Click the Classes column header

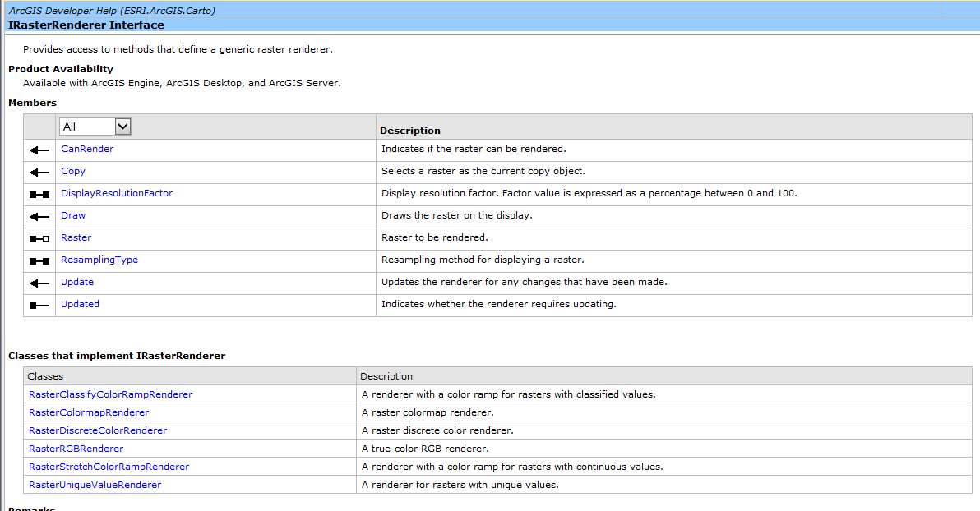coord(45,376)
